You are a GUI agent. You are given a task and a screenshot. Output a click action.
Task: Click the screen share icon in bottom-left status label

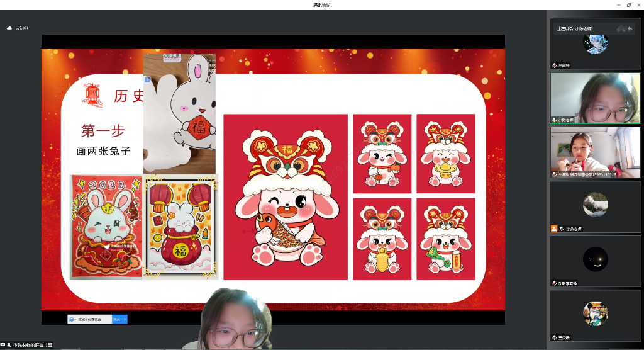click(x=3, y=346)
